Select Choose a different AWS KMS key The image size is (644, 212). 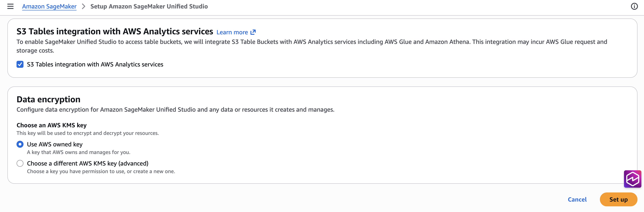coord(20,163)
